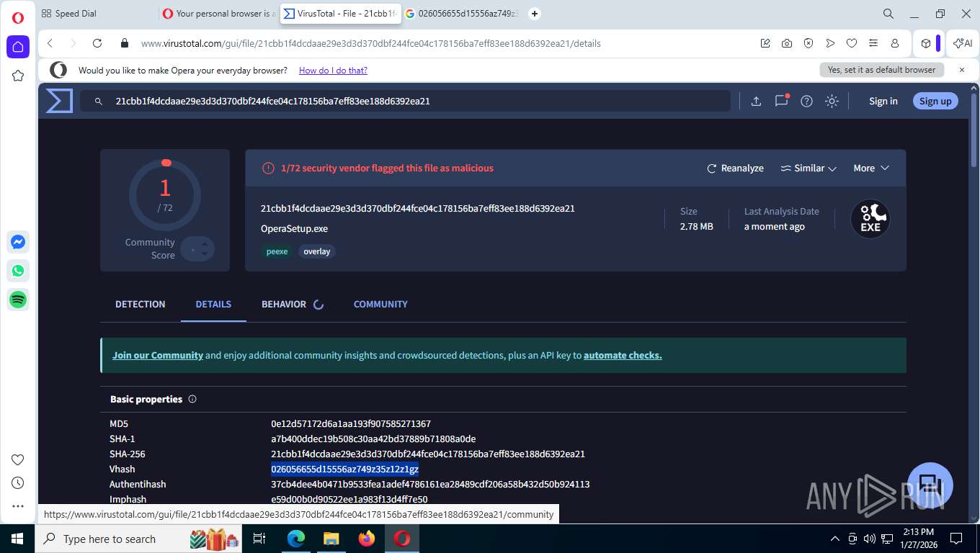Screen dimensions: 980x553
Task: Open the profile account icon
Action: 895,43
